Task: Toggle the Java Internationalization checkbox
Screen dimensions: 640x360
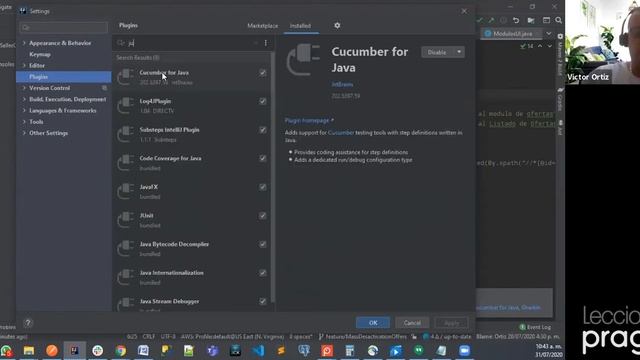Action: [262, 273]
